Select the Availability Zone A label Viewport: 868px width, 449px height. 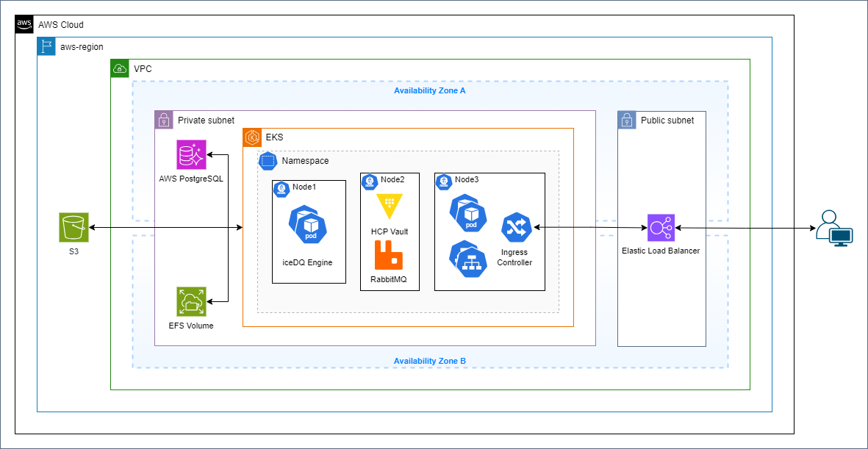429,91
